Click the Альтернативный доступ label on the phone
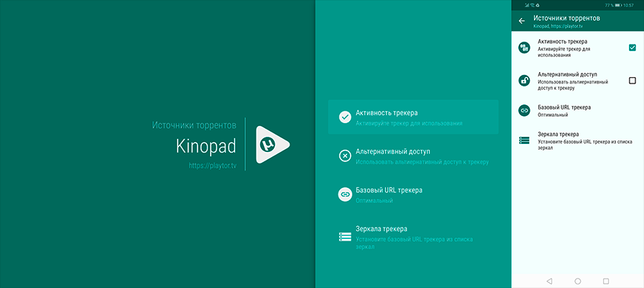 coord(567,74)
